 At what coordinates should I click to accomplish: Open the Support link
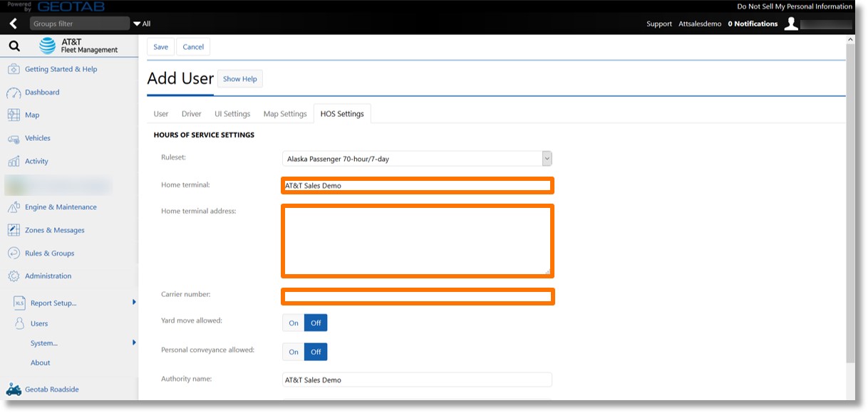[659, 23]
